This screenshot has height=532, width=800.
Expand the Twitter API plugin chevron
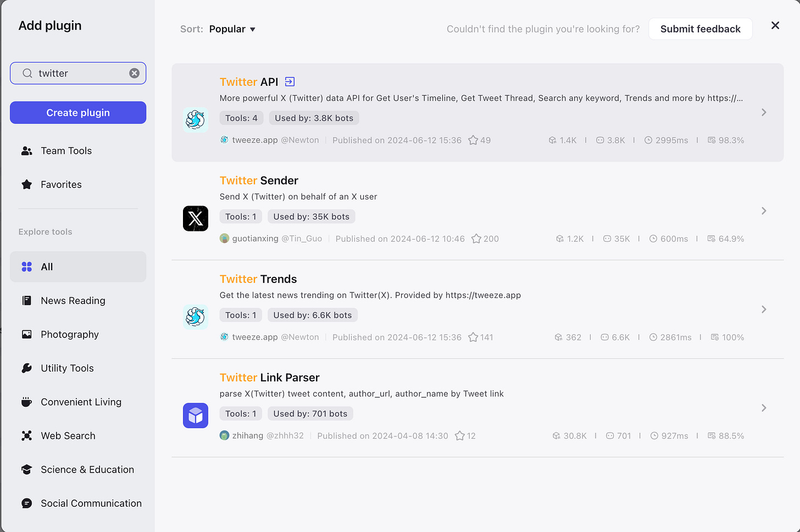coord(764,112)
